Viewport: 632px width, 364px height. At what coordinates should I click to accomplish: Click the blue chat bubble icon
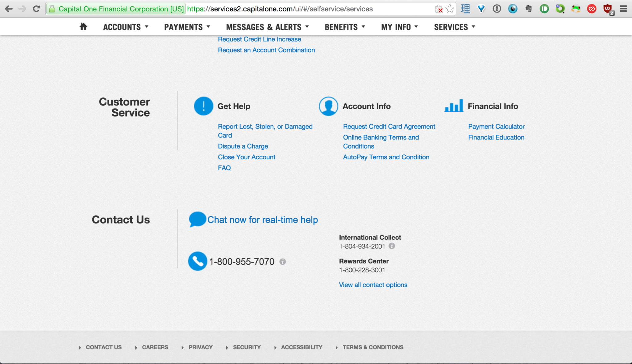(197, 219)
